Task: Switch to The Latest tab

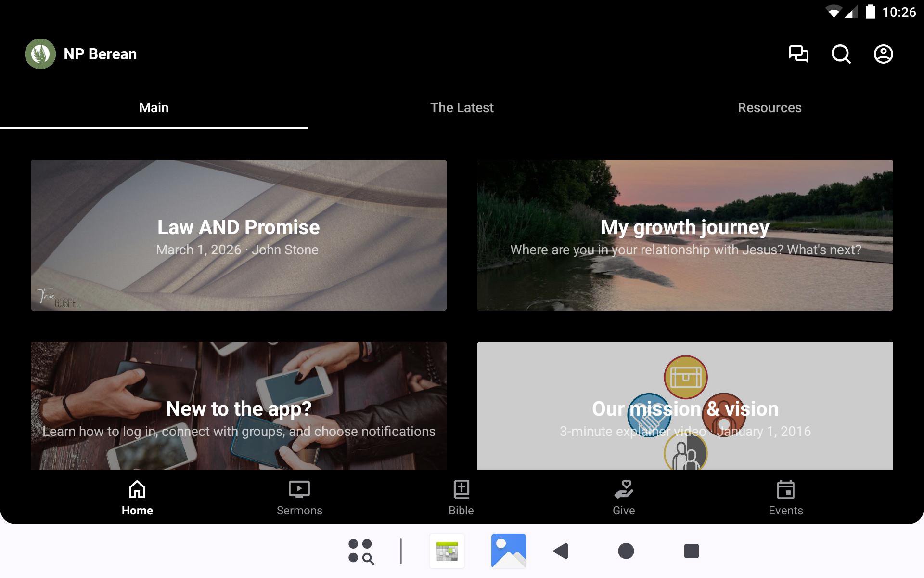Action: (x=462, y=108)
